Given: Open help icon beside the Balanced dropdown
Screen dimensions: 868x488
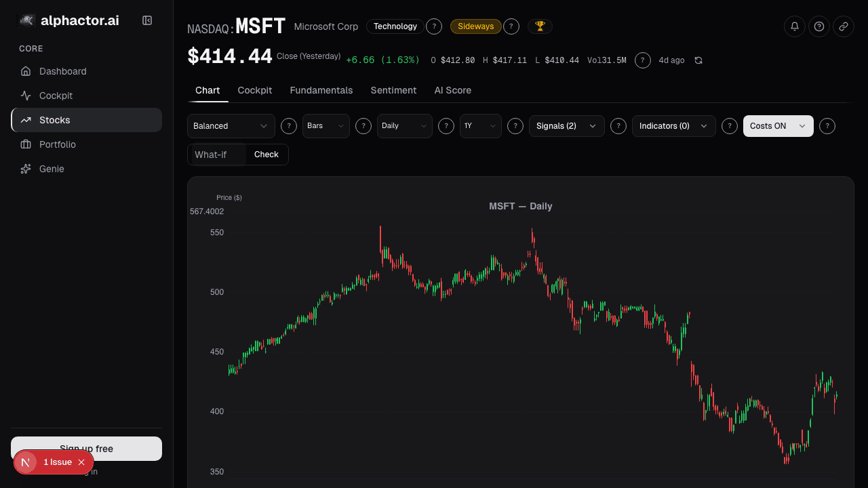Looking at the screenshot, I should tap(289, 126).
